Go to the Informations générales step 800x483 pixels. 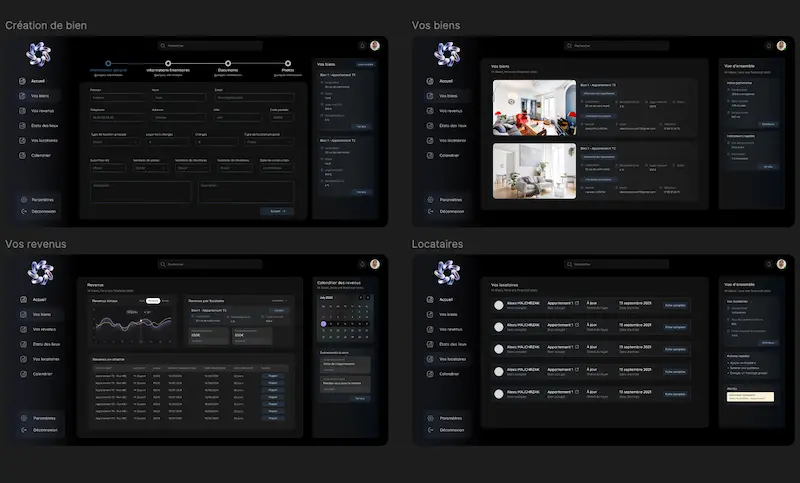click(x=108, y=68)
